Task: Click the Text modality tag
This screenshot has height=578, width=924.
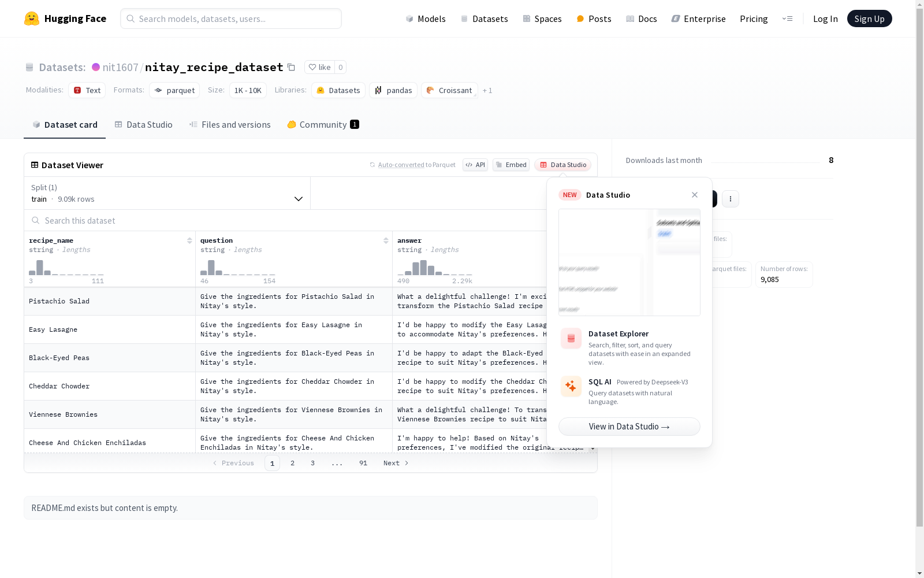Action: point(87,90)
